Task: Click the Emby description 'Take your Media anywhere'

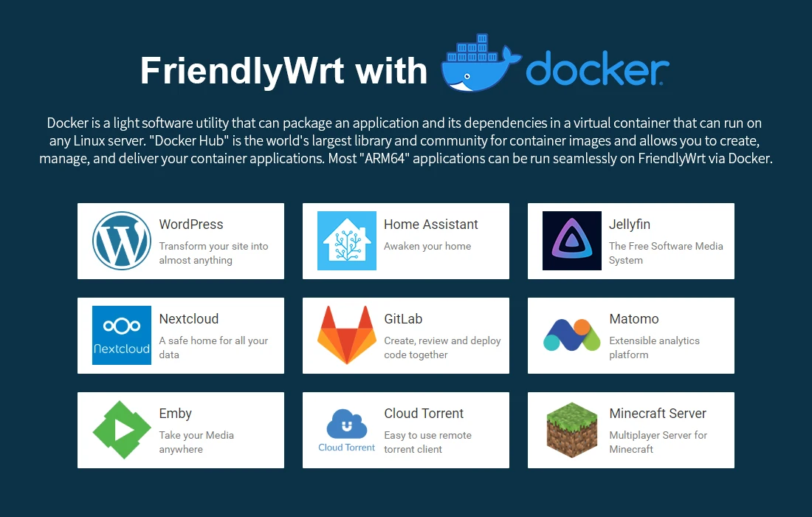Action: 196,442
